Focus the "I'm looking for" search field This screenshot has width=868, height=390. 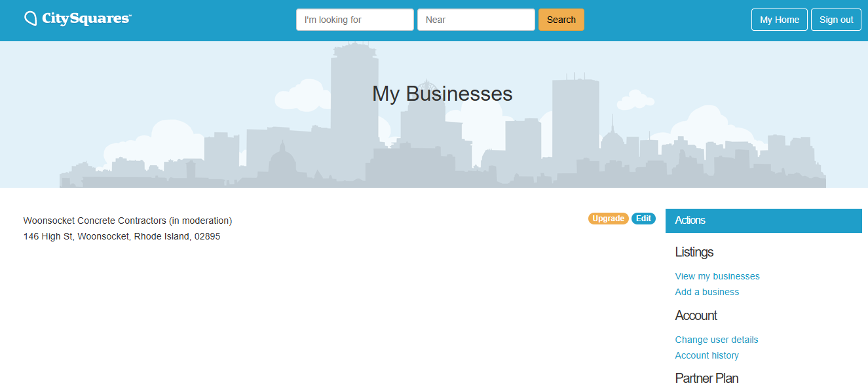tap(355, 20)
